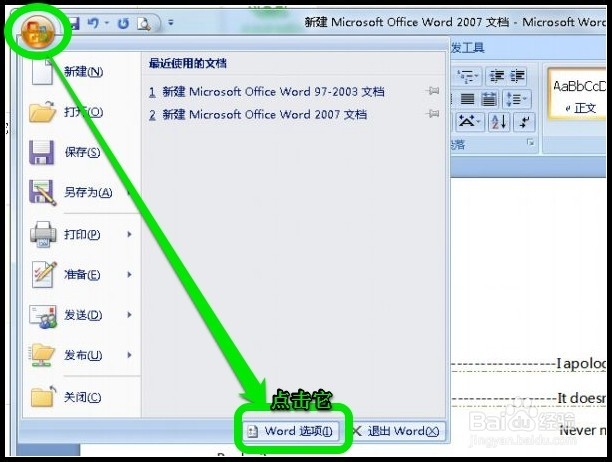This screenshot has height=462, width=612.
Task: Select 打开(O) in the Office menu
Action: pyautogui.click(x=81, y=112)
